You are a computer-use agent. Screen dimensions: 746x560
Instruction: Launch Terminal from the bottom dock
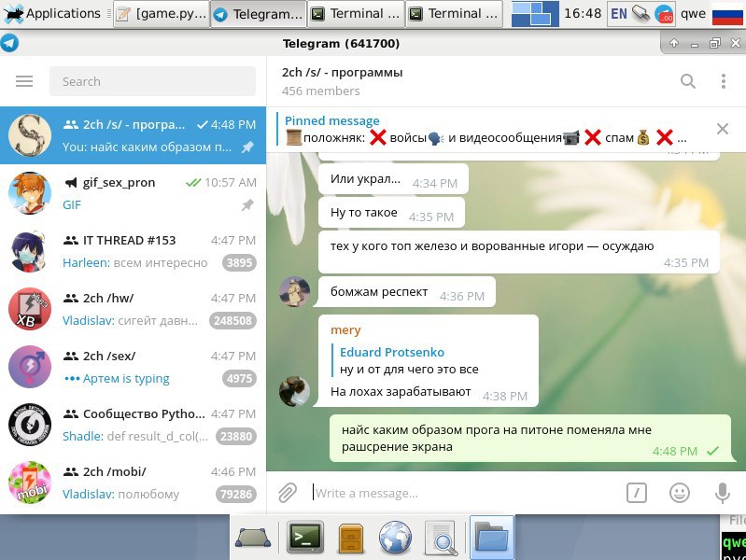click(305, 537)
